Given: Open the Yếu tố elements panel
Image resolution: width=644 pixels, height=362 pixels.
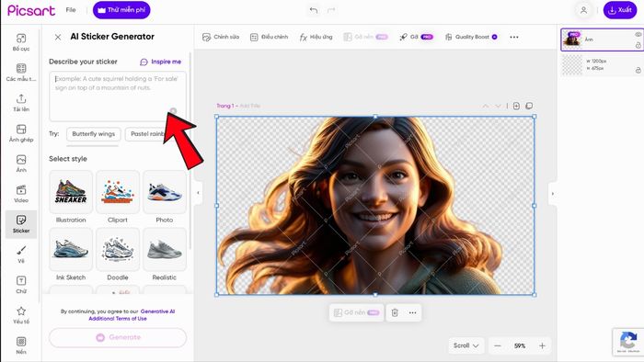Looking at the screenshot, I should point(21,315).
